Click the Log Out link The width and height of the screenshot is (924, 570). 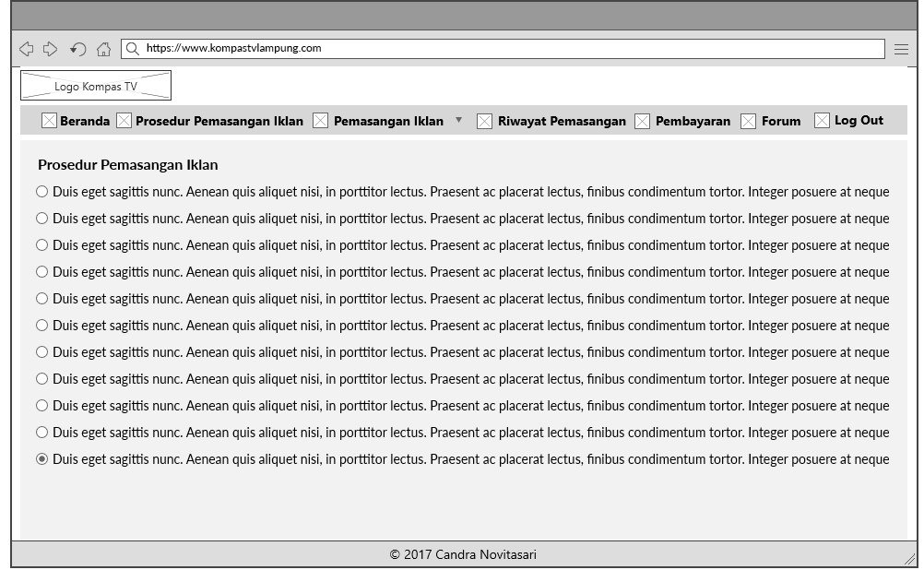pos(859,120)
